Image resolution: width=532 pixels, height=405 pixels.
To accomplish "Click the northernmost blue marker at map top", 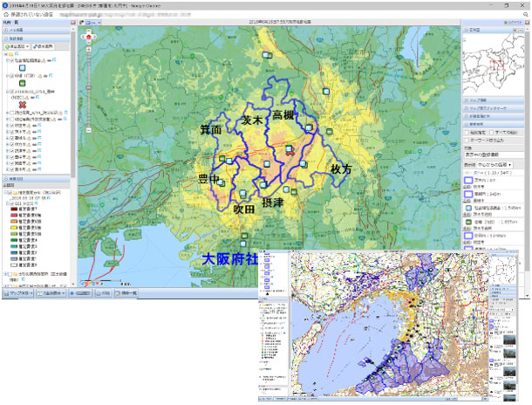I will [267, 55].
